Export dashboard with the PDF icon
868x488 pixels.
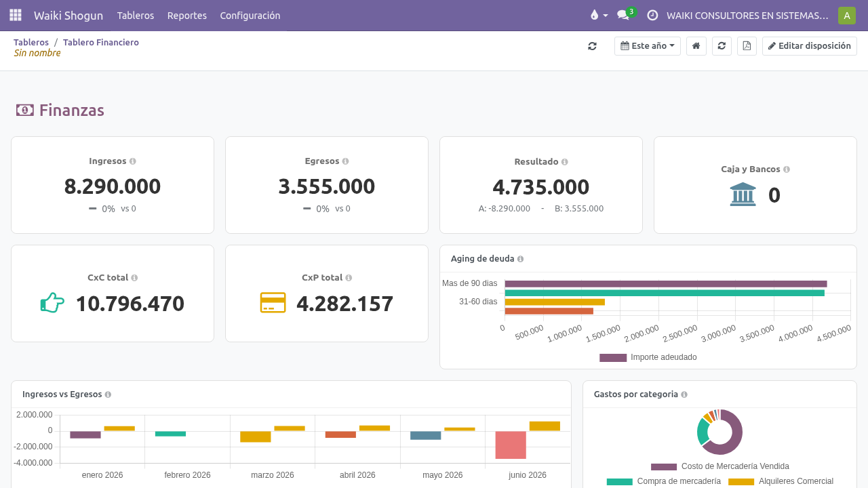[747, 46]
